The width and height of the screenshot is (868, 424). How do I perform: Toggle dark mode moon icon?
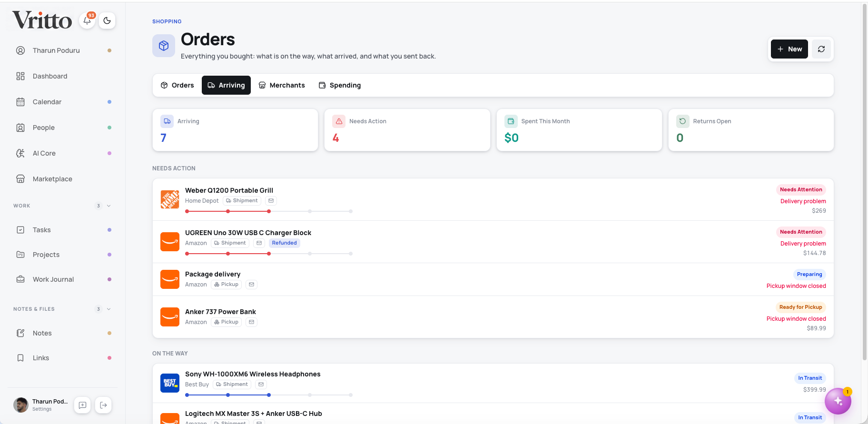(107, 20)
